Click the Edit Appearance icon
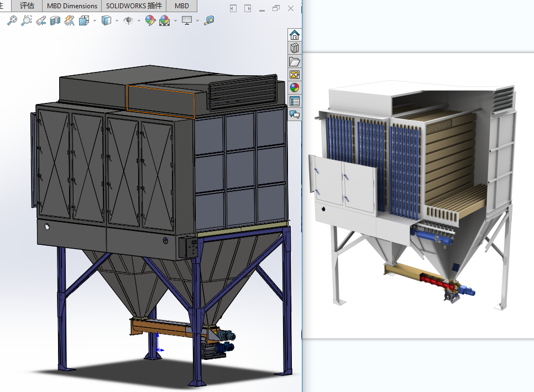Viewport: 534px width, 392px height. (x=150, y=20)
